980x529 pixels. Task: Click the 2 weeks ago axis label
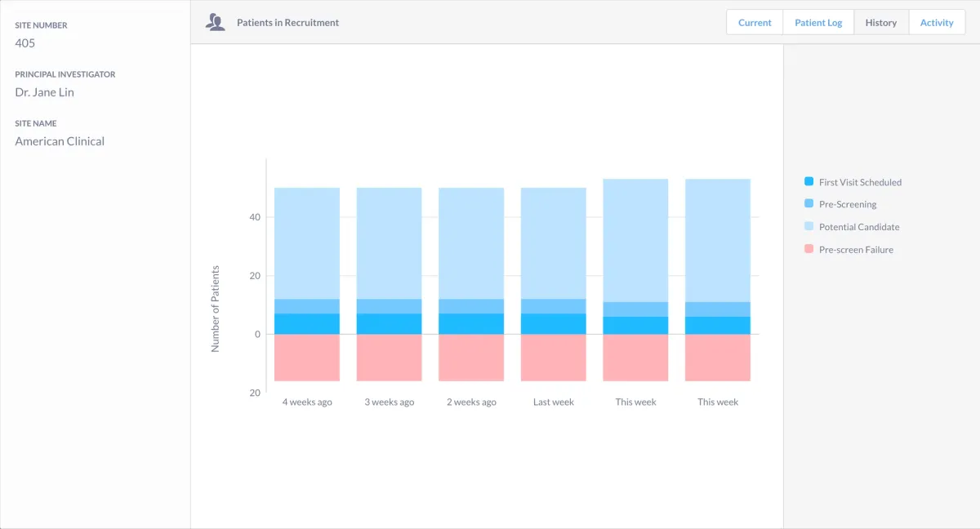[471, 402]
